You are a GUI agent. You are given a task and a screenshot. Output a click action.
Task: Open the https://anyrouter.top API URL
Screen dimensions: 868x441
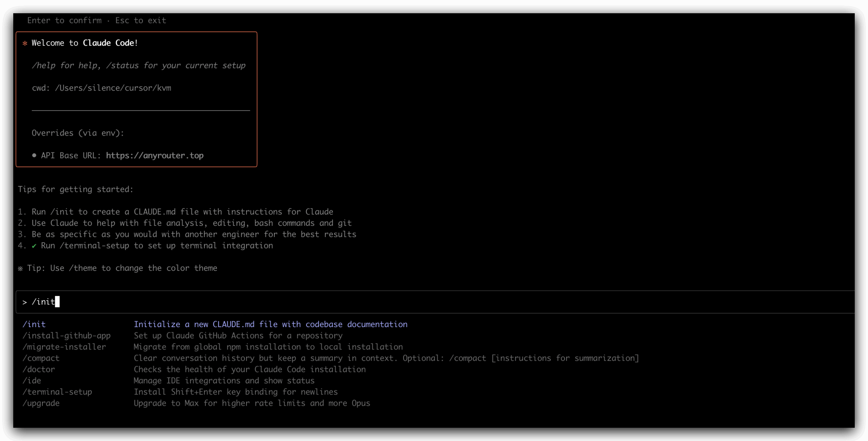(x=155, y=156)
